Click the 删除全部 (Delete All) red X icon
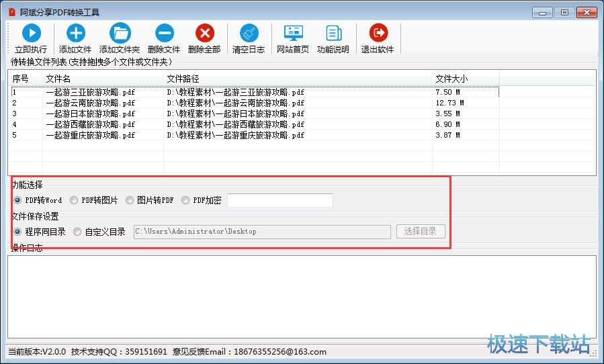604x364 pixels. 204,34
